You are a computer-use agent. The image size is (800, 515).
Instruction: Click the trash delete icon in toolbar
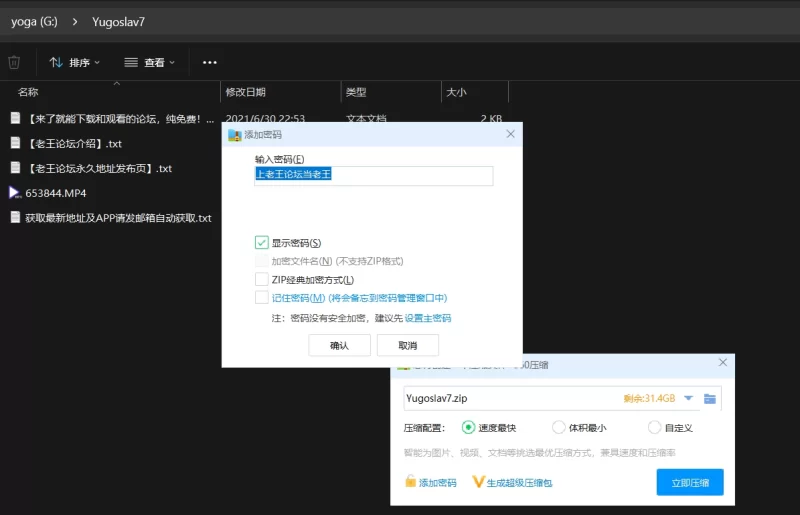(x=14, y=62)
